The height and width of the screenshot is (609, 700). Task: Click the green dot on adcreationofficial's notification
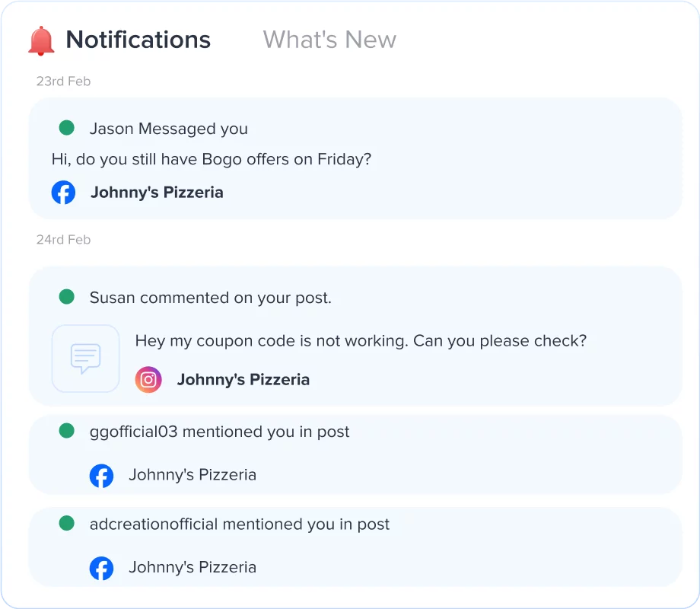pos(66,524)
